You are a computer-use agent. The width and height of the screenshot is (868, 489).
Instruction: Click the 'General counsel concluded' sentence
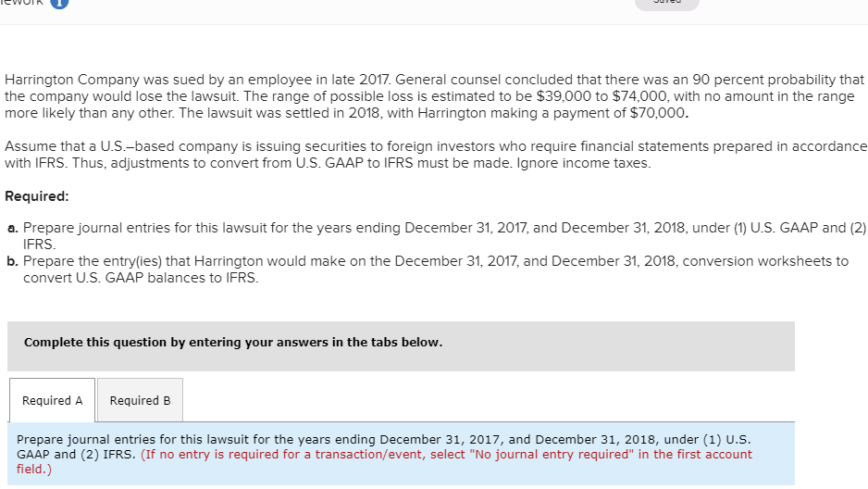(537, 80)
